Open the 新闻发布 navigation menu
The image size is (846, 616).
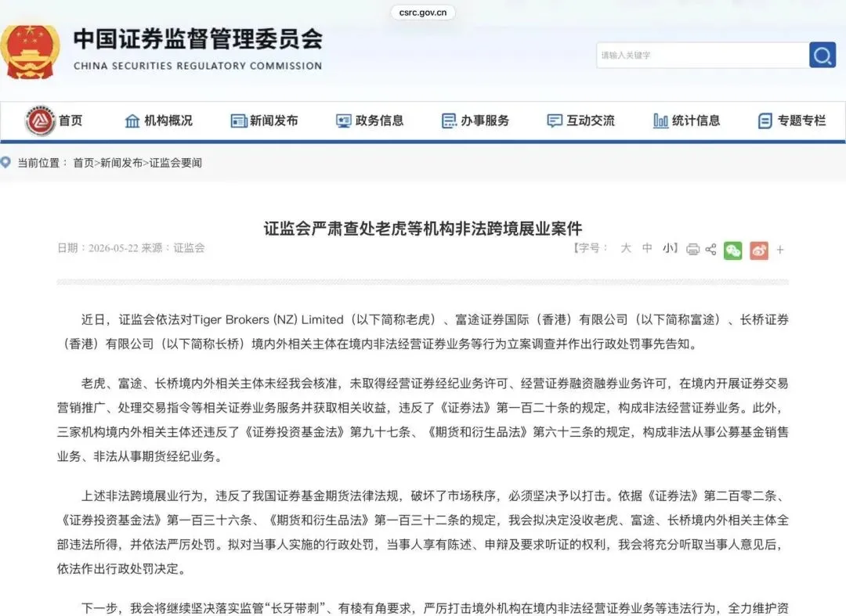click(264, 121)
